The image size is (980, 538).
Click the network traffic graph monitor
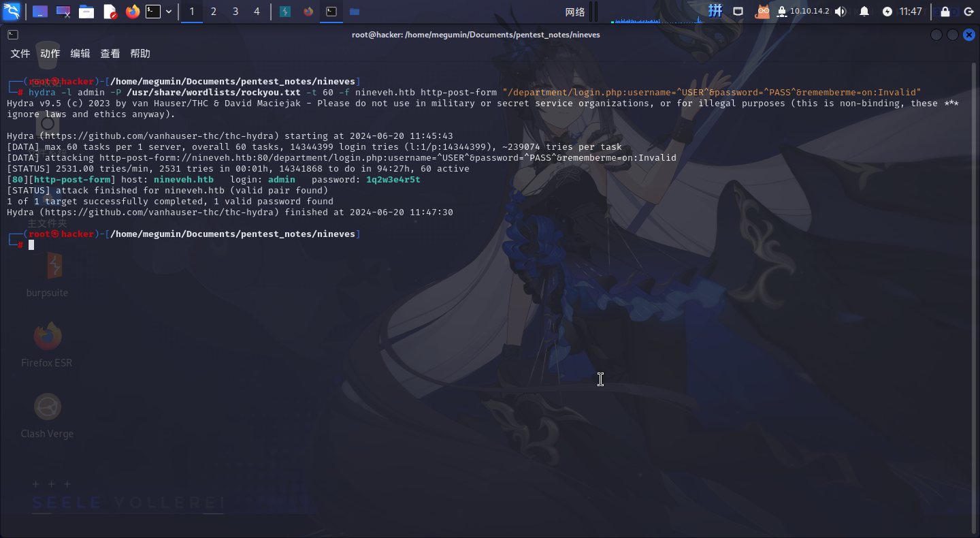point(656,12)
